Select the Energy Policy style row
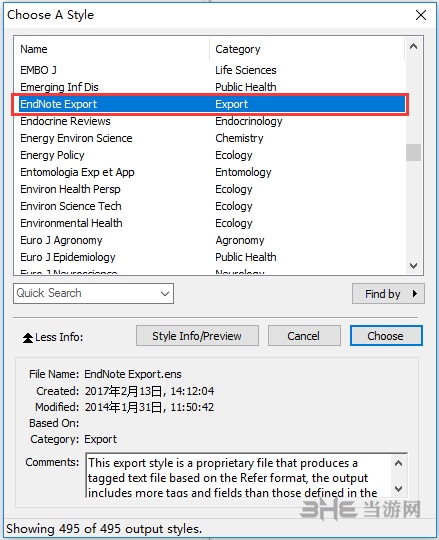 [210, 155]
